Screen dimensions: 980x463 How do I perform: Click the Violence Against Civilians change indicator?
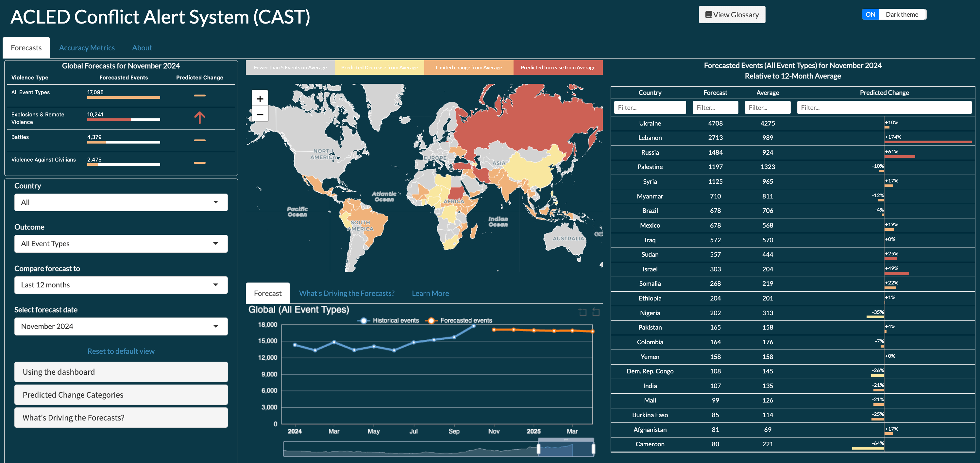pos(200,163)
